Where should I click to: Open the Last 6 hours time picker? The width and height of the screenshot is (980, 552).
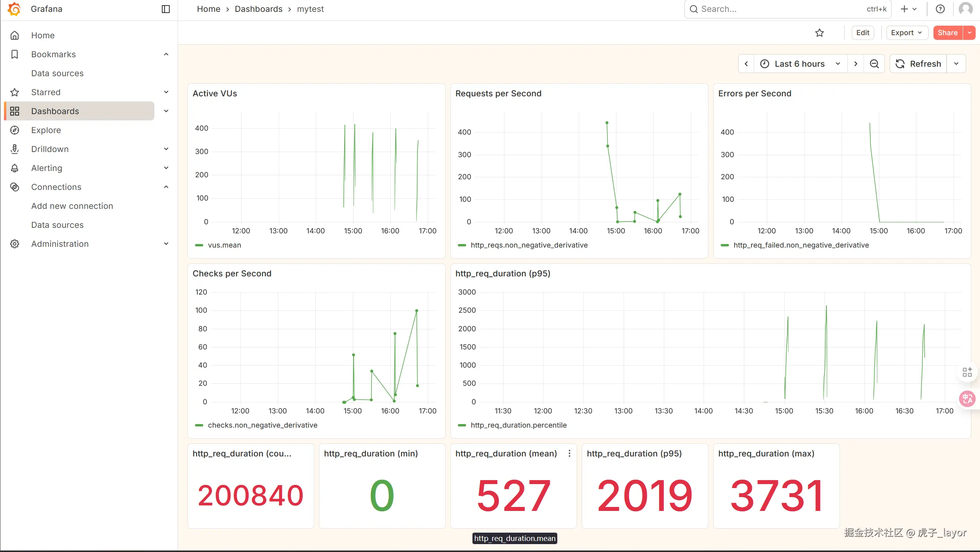[x=800, y=64]
